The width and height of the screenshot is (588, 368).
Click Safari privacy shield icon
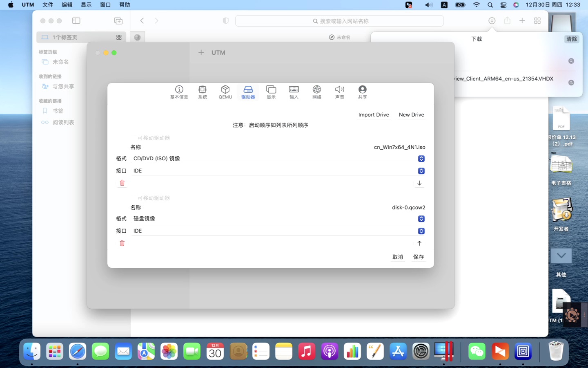point(225,21)
